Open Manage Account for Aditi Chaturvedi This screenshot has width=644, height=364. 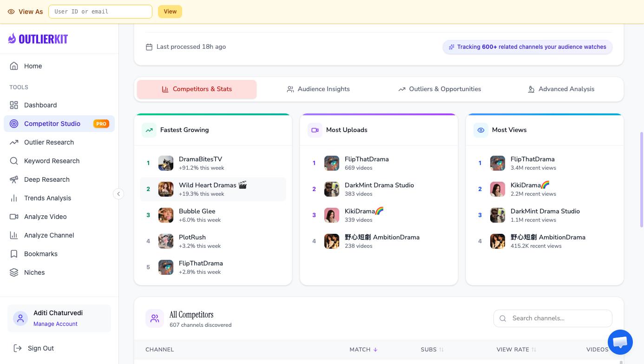point(55,324)
